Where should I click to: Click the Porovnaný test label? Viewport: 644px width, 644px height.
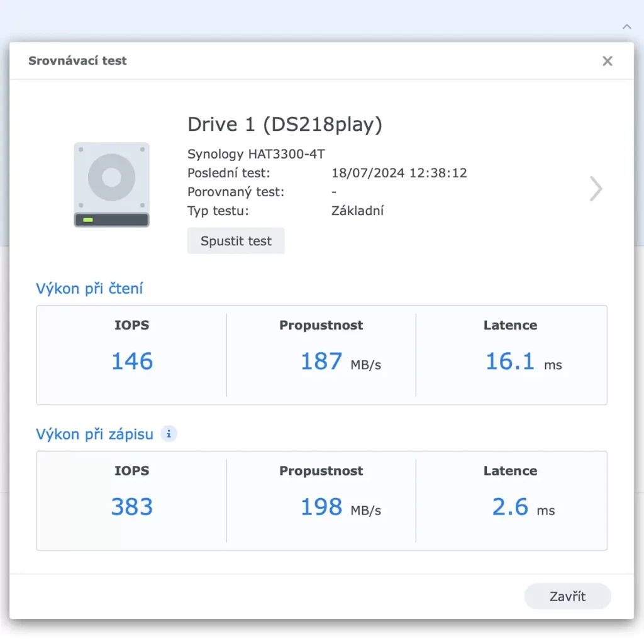point(236,192)
